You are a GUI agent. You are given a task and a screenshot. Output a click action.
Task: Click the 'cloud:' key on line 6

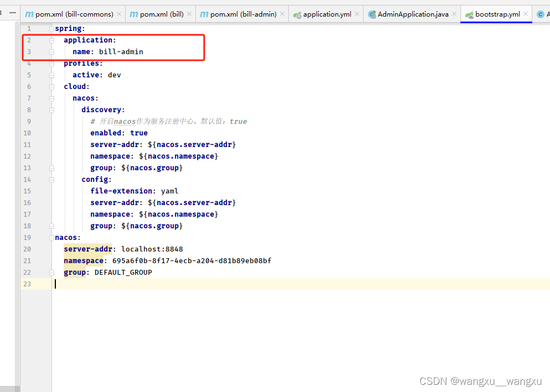point(76,87)
